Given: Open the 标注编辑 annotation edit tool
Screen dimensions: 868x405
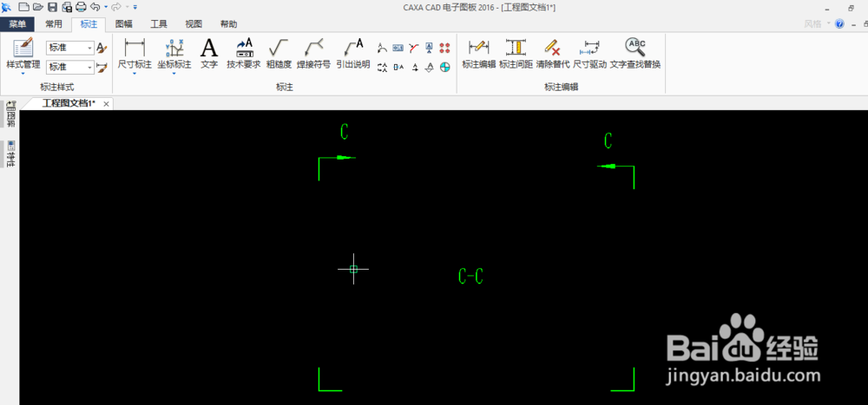Looking at the screenshot, I should [479, 54].
